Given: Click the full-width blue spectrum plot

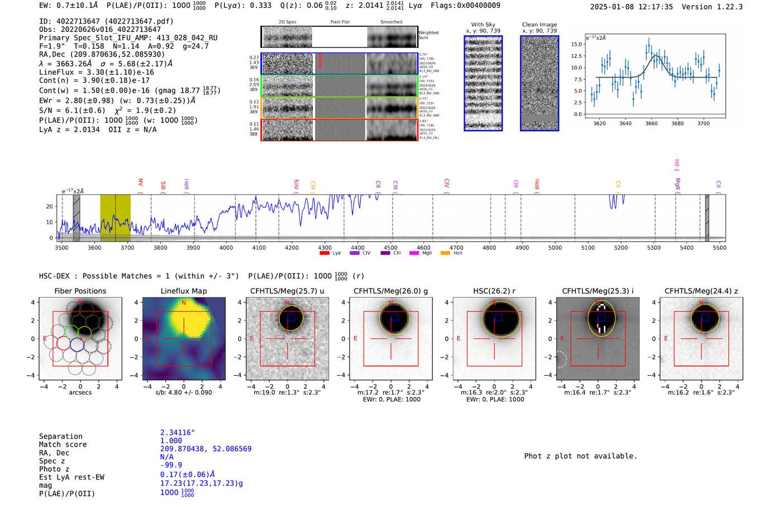Looking at the screenshot, I should click(391, 218).
